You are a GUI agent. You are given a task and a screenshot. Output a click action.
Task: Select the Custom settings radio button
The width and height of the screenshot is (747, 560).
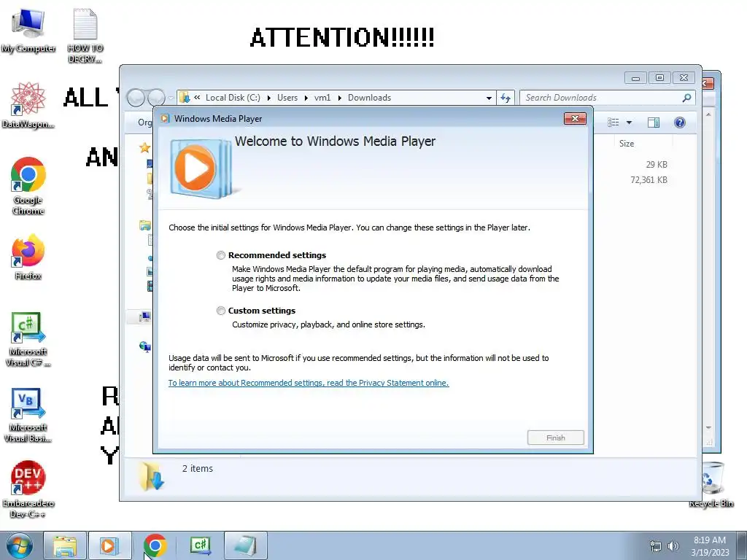(x=220, y=311)
